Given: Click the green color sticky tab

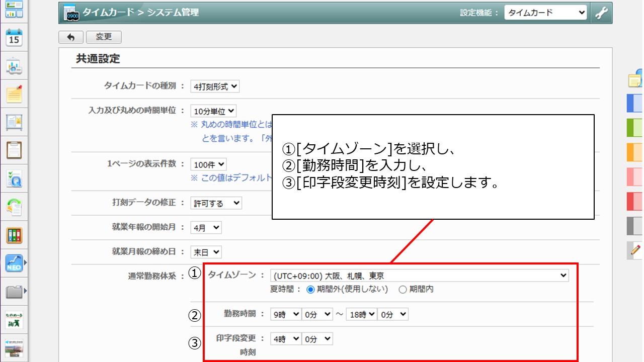Looking at the screenshot, I should (x=634, y=128).
